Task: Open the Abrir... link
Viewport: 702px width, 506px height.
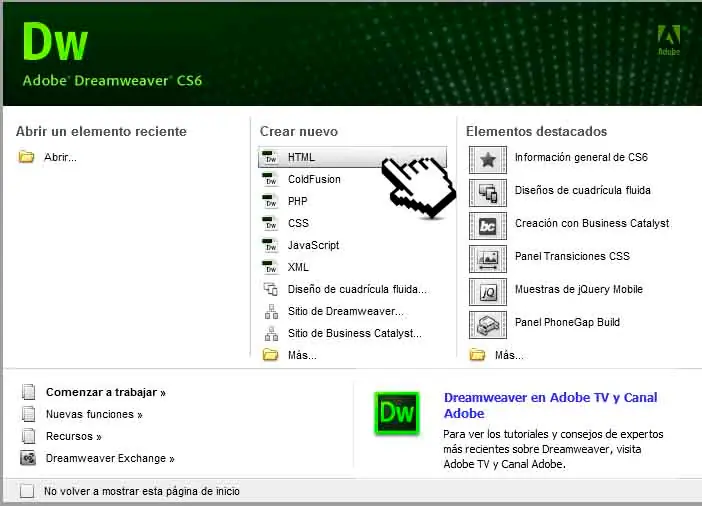Action: 60,157
